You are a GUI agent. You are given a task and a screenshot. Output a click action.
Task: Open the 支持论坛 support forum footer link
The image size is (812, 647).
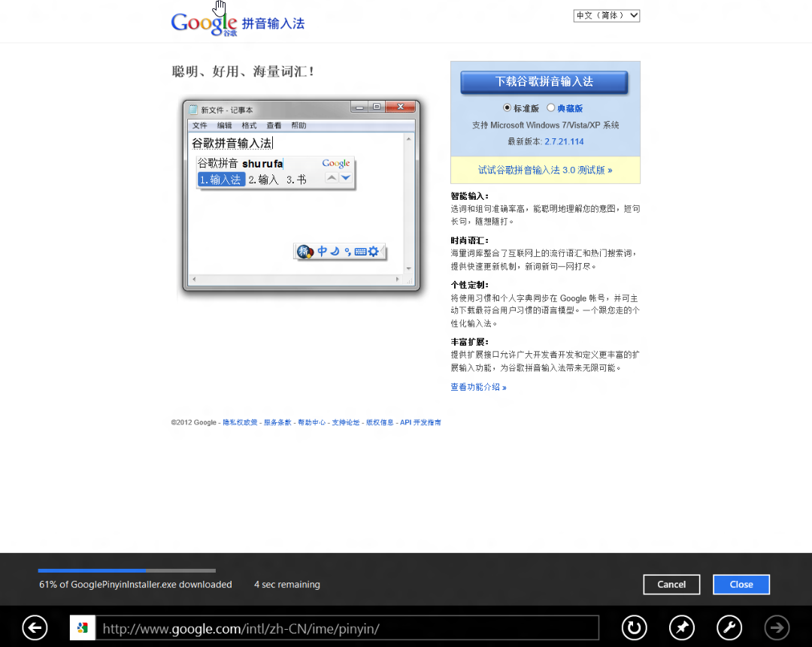tap(345, 422)
